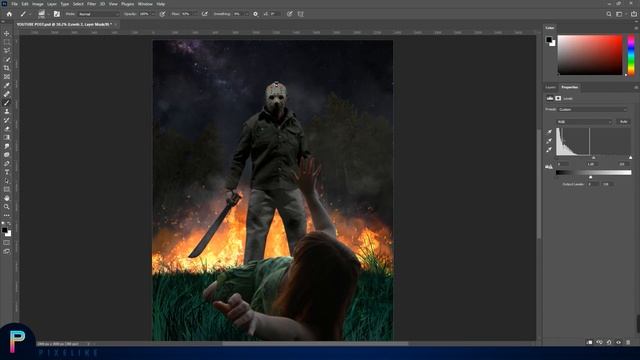
Task: Select the Path Selection tool
Action: 7,181
